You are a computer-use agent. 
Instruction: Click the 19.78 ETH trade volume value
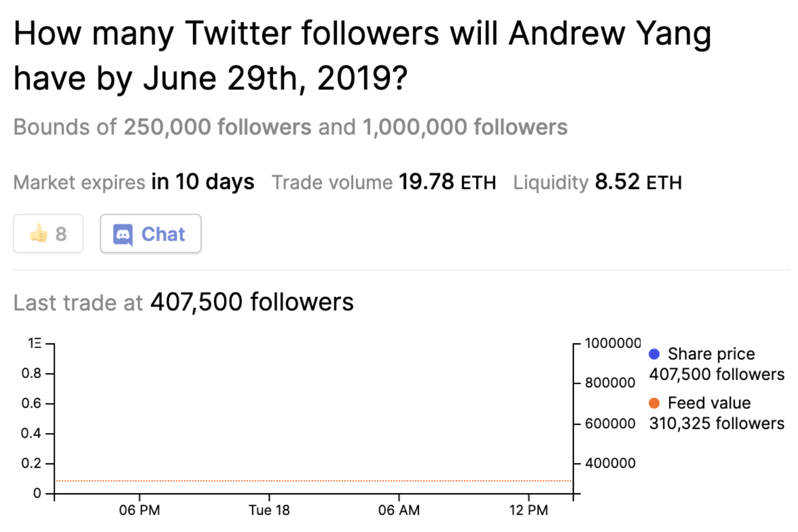coord(447,182)
